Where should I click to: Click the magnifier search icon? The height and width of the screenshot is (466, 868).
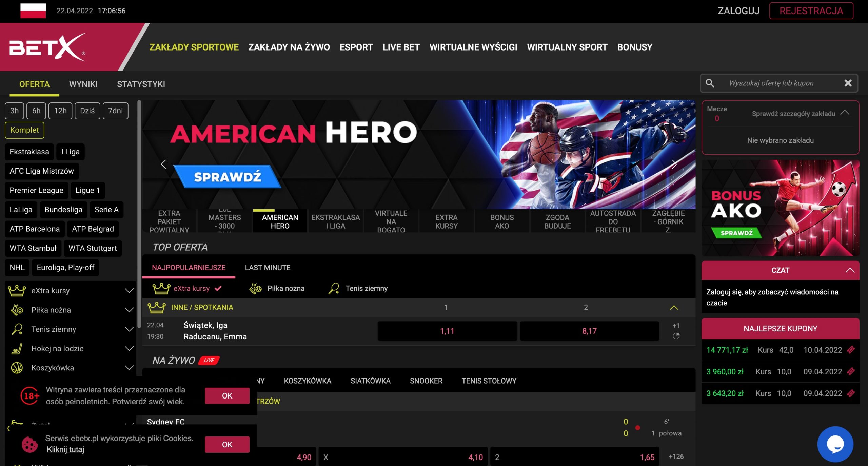(x=710, y=83)
